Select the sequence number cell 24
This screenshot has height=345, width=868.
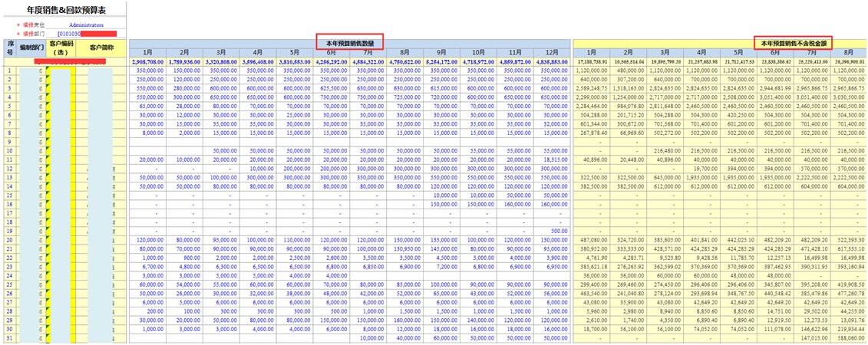pos(9,274)
